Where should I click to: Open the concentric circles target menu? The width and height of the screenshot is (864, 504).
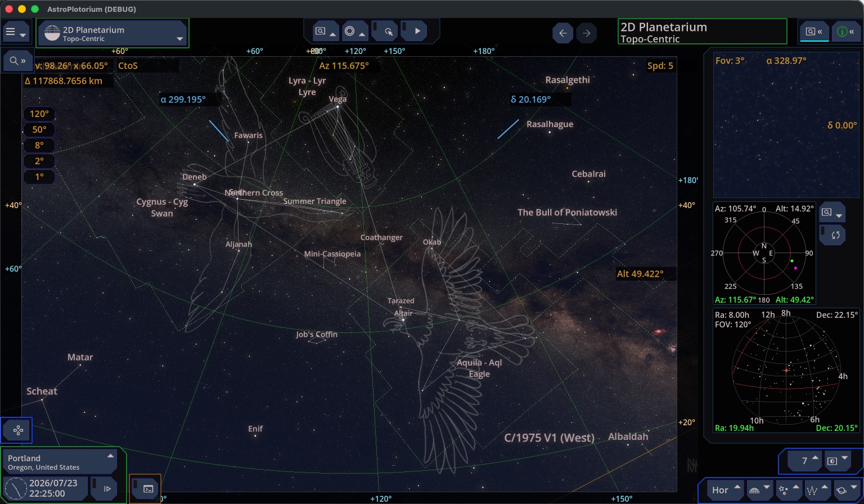354,31
